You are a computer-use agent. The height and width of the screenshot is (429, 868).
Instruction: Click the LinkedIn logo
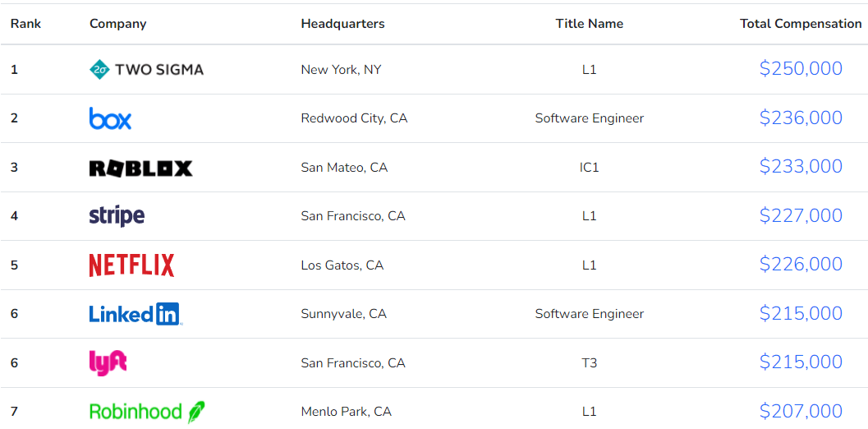point(135,314)
